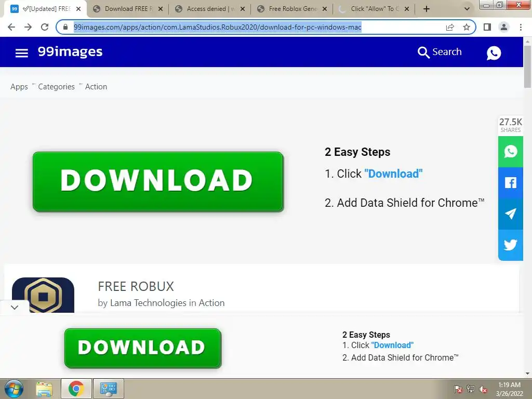Close the "Free Roblox Gene" tab

tap(325, 9)
